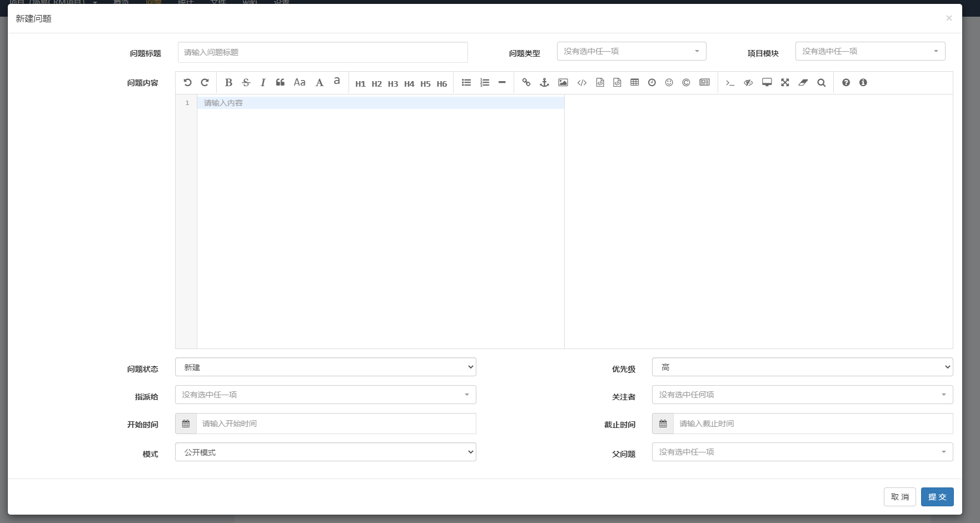Apply bold formatting in the editor
Screen dimensions: 980x523
[228, 82]
